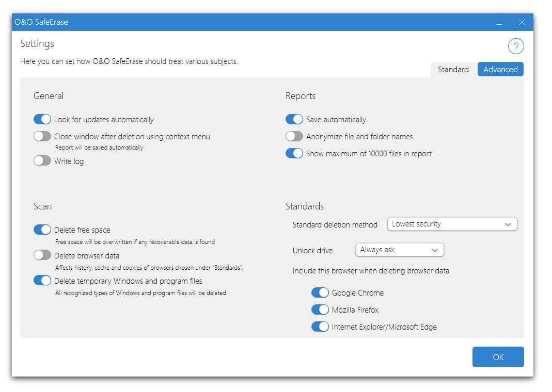Enable the Delete browser data toggle
Viewport: 552px width, 392px height.
42,255
